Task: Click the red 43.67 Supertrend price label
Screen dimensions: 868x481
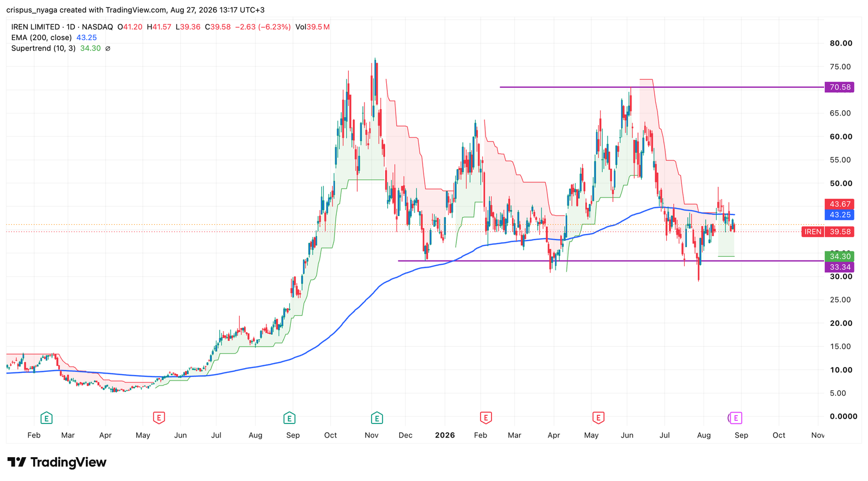Action: click(x=839, y=204)
